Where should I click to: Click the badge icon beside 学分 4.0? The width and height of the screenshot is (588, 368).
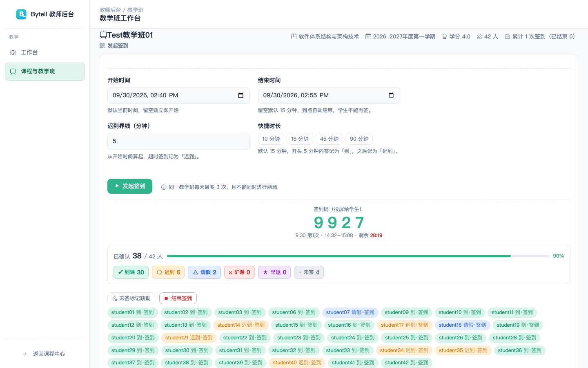point(445,36)
